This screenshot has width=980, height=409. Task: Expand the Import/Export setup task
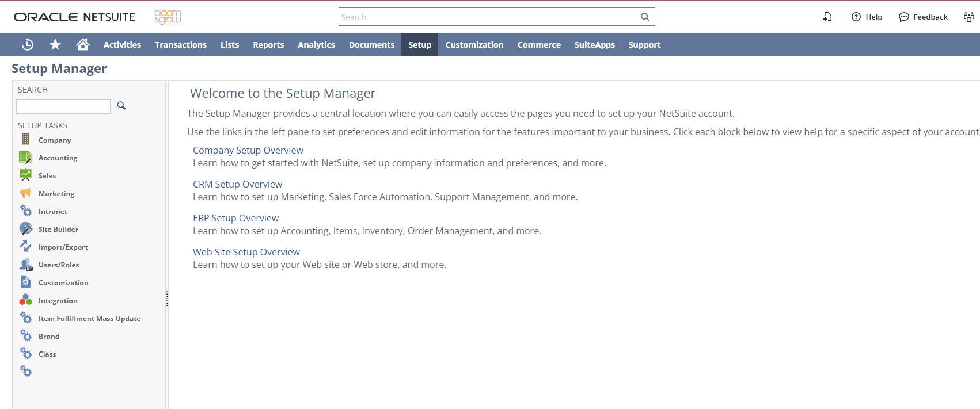click(63, 247)
